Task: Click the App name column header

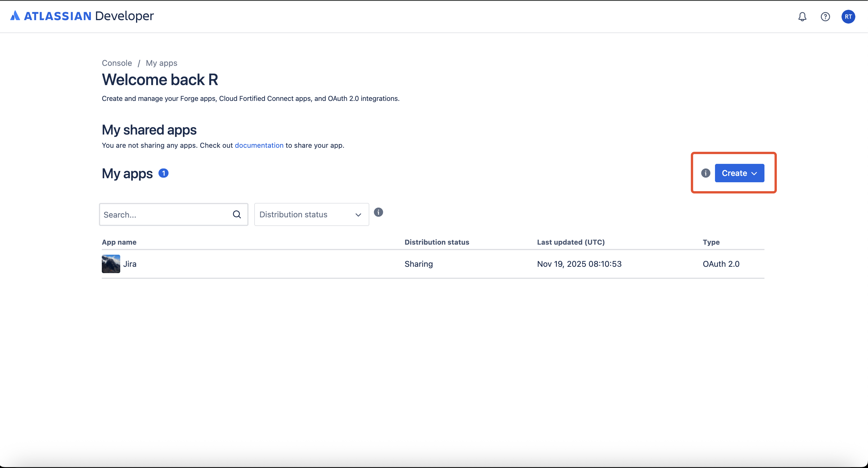Action: (x=119, y=242)
